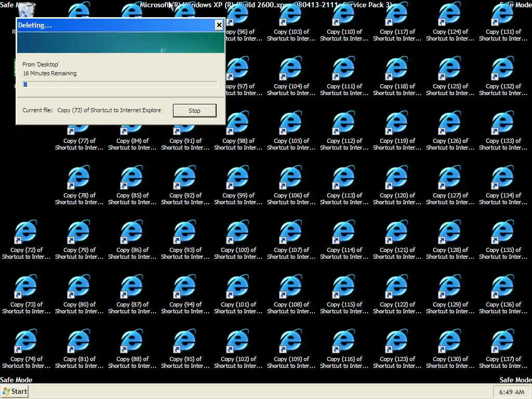Image resolution: width=532 pixels, height=399 pixels.
Task: Click the deletion progress bar
Action: point(120,85)
